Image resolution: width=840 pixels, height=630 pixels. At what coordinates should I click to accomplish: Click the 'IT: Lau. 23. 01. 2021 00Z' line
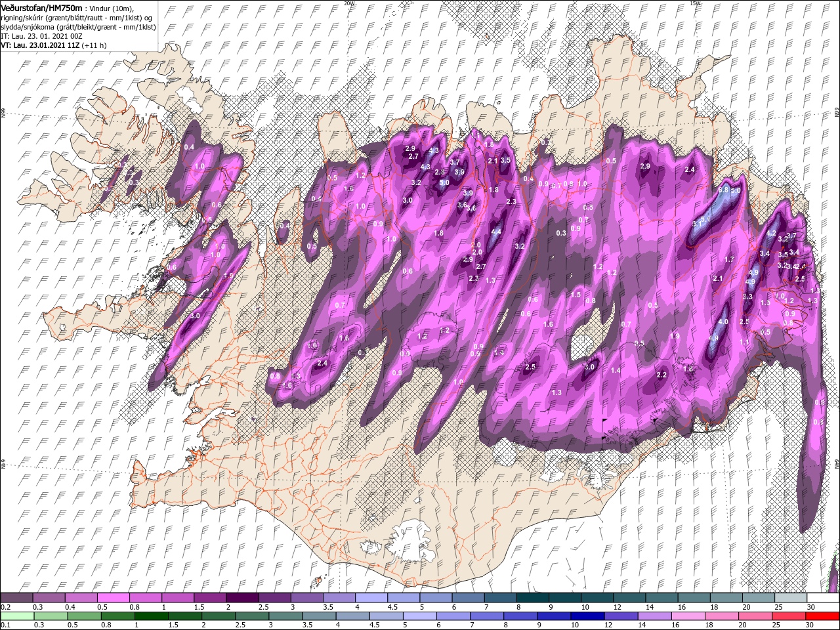[x=42, y=35]
